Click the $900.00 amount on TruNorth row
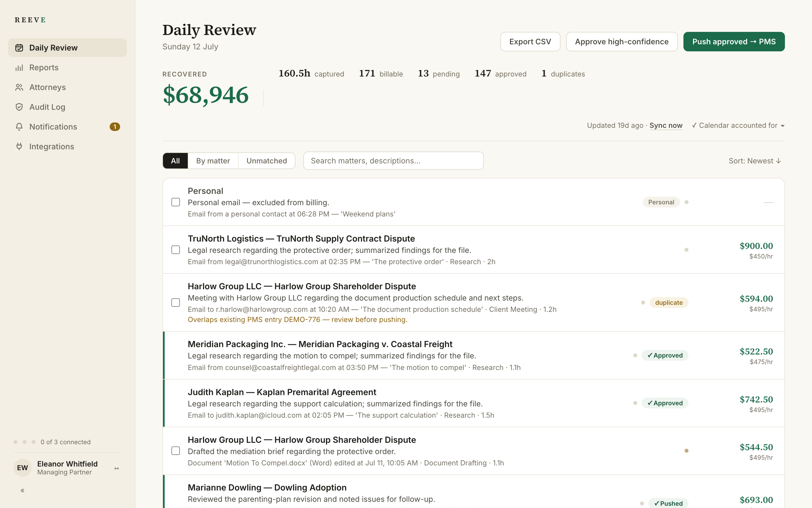 pyautogui.click(x=756, y=246)
